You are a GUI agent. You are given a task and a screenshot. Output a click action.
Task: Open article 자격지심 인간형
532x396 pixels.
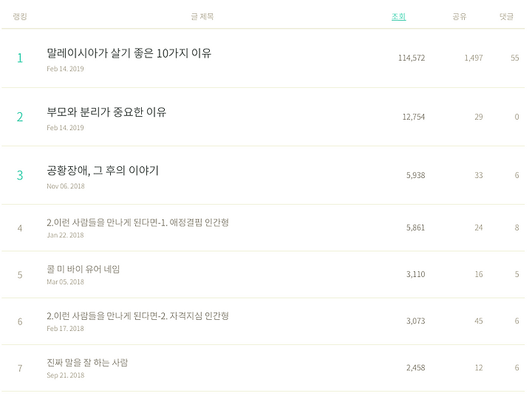coord(137,316)
